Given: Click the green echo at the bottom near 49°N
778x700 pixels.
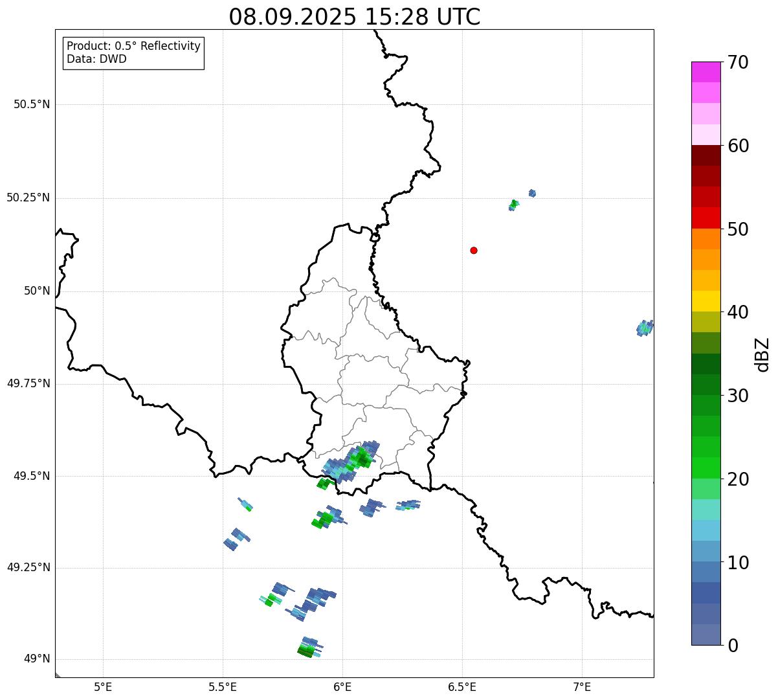Looking at the screenshot, I should point(308,648).
